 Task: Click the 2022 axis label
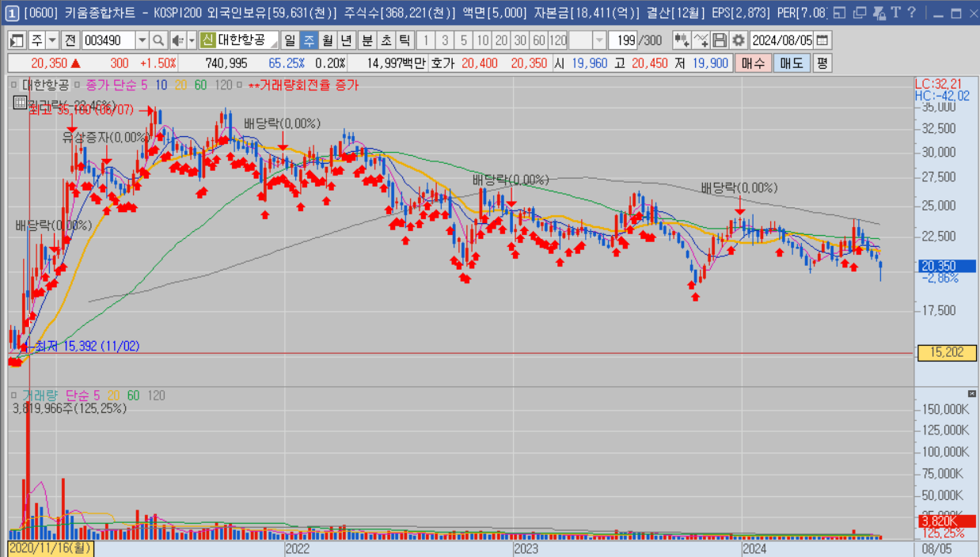click(x=297, y=548)
